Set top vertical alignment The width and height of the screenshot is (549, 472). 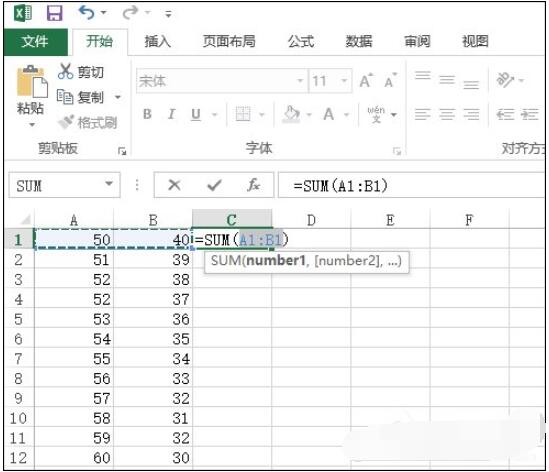click(x=423, y=76)
